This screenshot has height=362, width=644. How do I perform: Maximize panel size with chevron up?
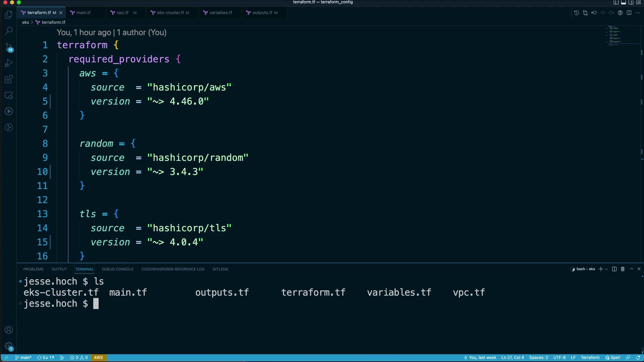point(632,269)
